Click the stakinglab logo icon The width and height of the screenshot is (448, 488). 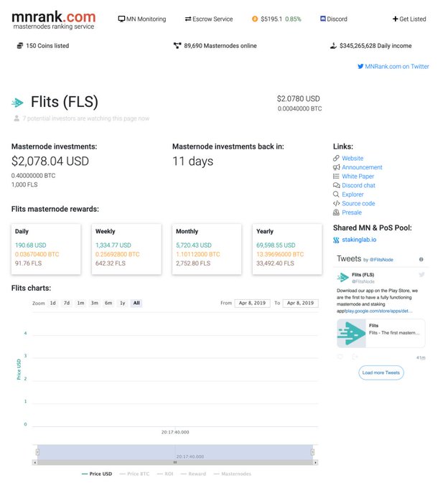[336, 240]
